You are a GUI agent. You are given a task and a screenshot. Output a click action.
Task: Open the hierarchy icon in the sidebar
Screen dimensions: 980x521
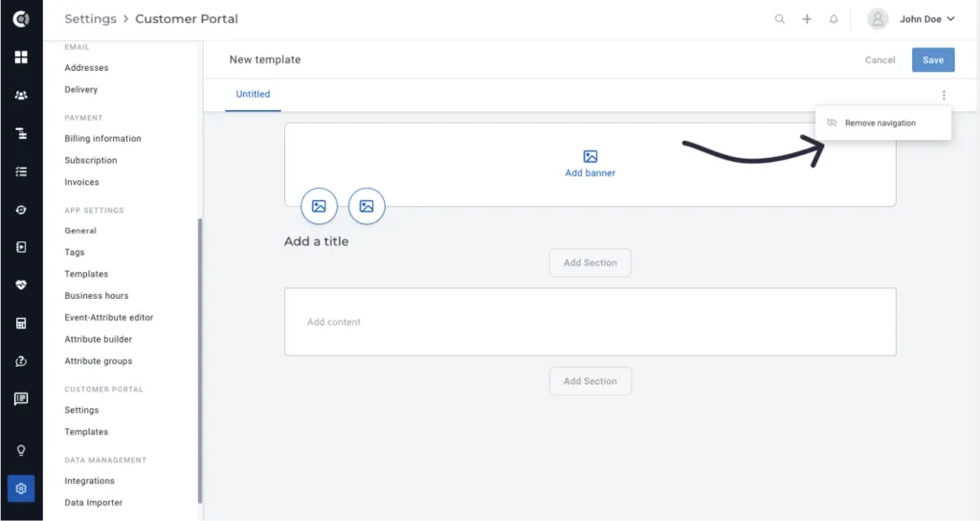click(21, 133)
